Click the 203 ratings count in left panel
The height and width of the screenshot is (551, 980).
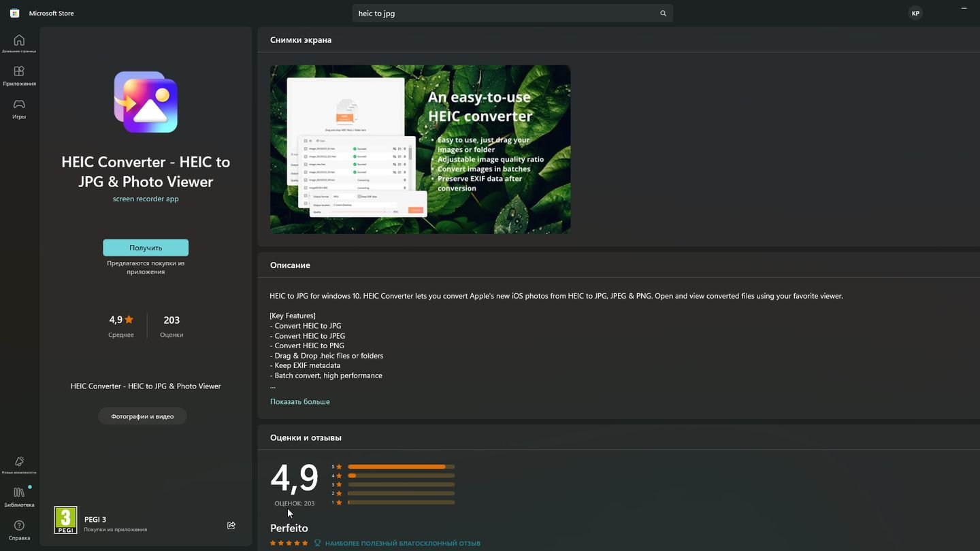171,320
